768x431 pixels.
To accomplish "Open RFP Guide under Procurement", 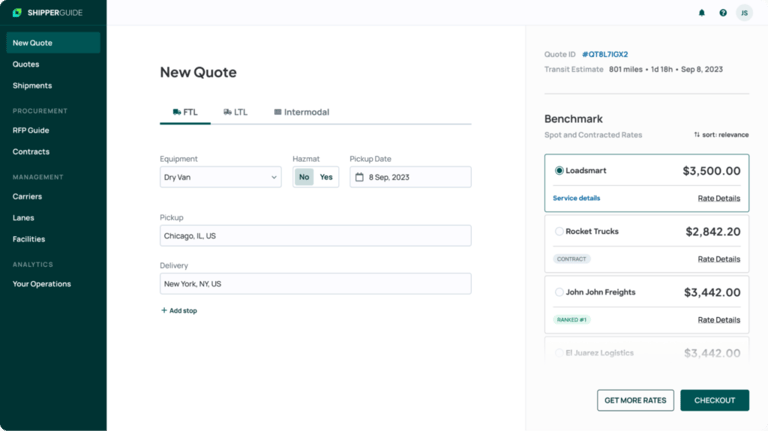I will [x=31, y=130].
